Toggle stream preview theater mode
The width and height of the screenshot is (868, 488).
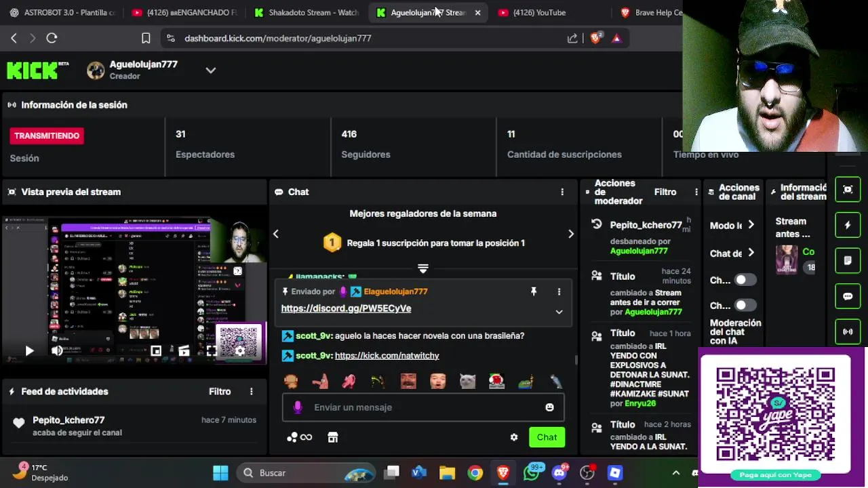[x=184, y=350]
